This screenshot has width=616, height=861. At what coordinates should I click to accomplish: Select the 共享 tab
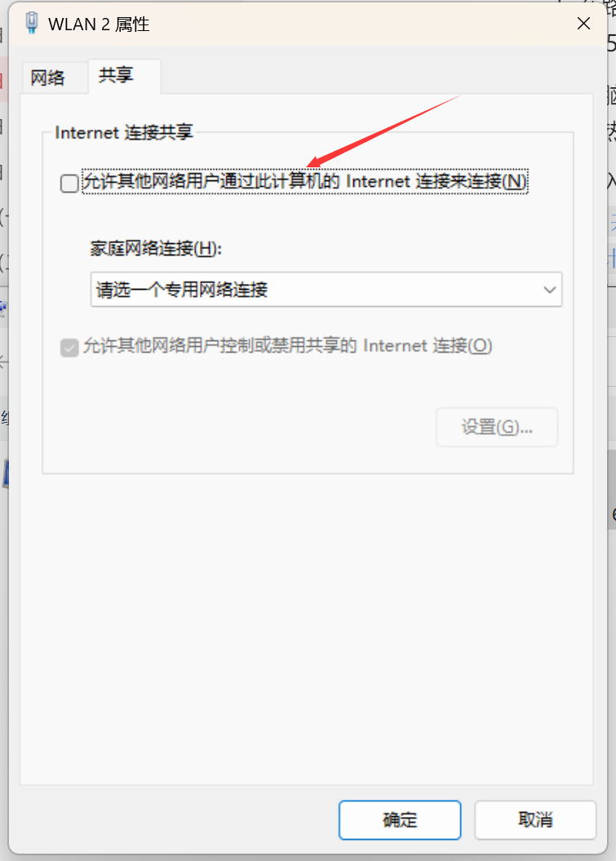[117, 75]
